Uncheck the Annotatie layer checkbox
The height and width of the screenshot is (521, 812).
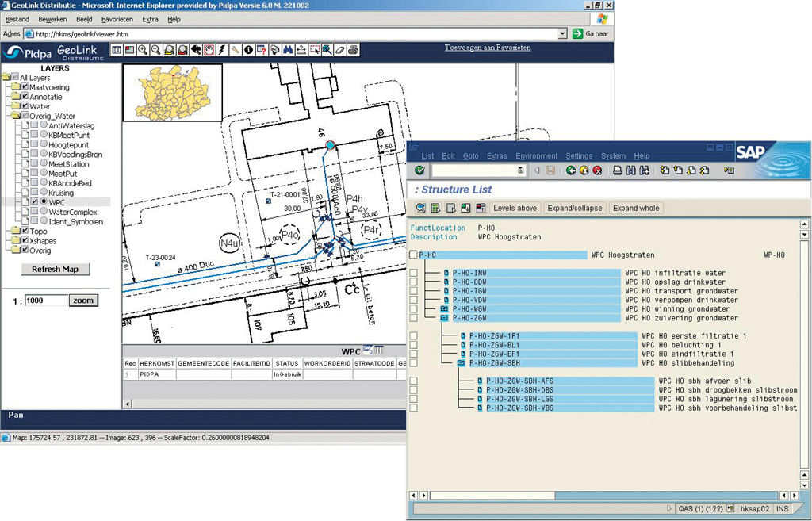24,97
